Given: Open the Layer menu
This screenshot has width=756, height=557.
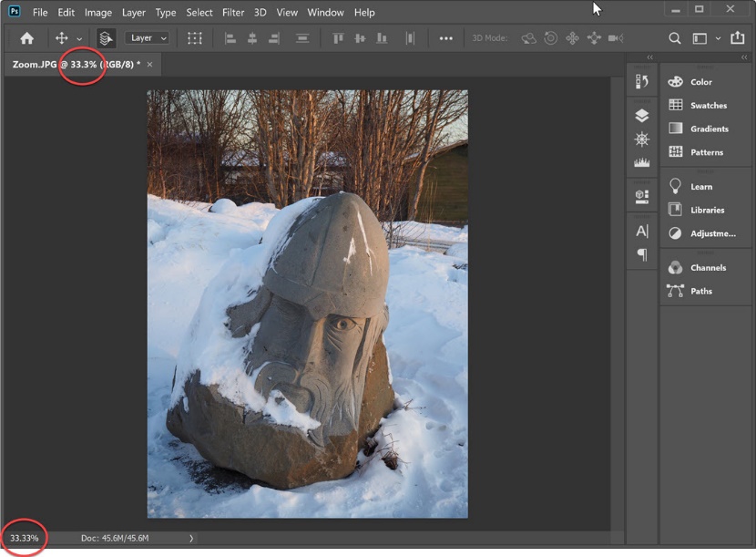Looking at the screenshot, I should tap(134, 13).
